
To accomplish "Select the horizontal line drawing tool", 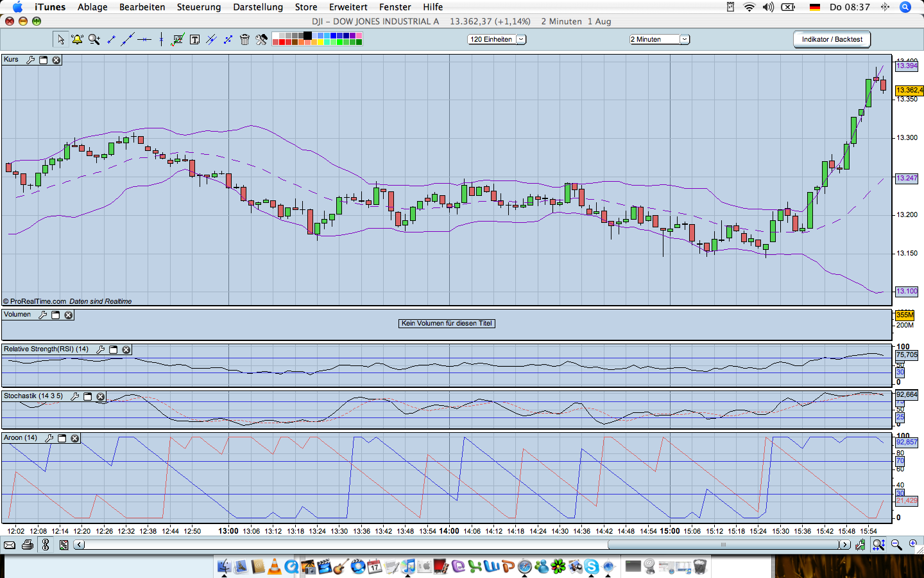I will click(144, 40).
